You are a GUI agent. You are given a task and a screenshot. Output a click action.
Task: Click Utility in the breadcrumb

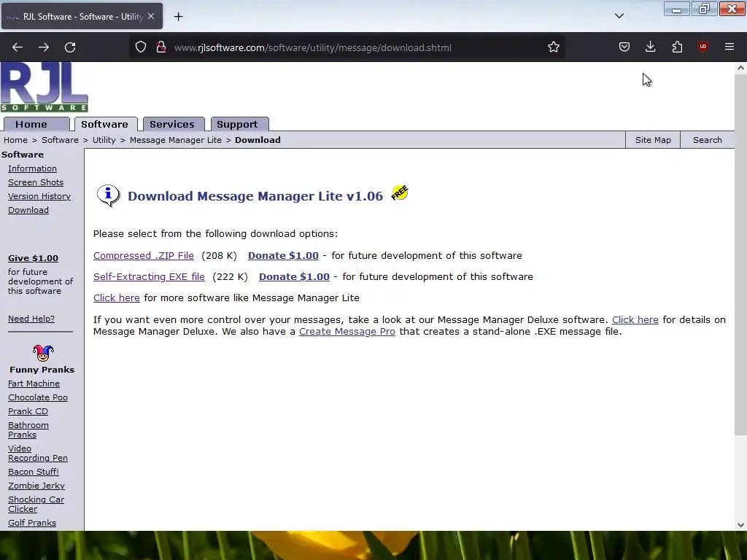tap(104, 140)
